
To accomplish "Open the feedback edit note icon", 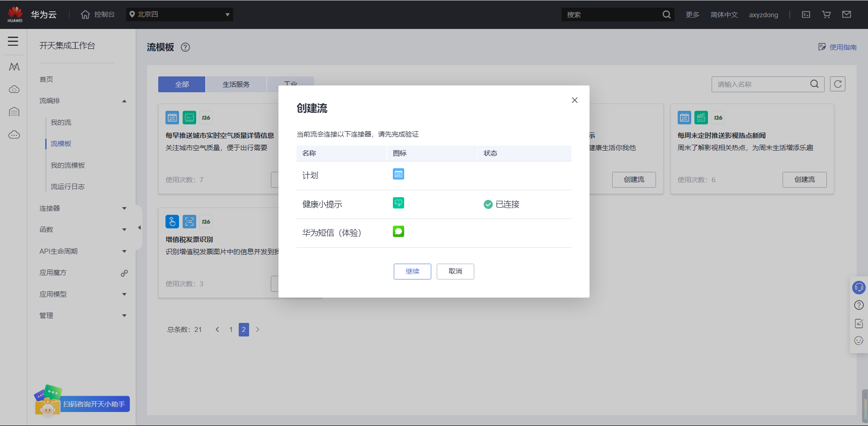I will click(859, 323).
